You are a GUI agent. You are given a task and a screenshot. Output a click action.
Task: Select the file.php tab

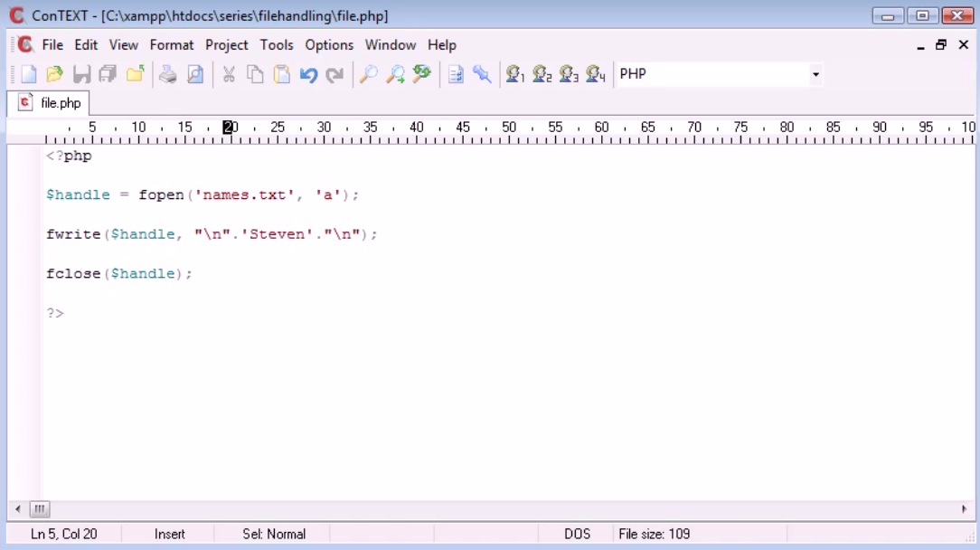click(x=49, y=102)
